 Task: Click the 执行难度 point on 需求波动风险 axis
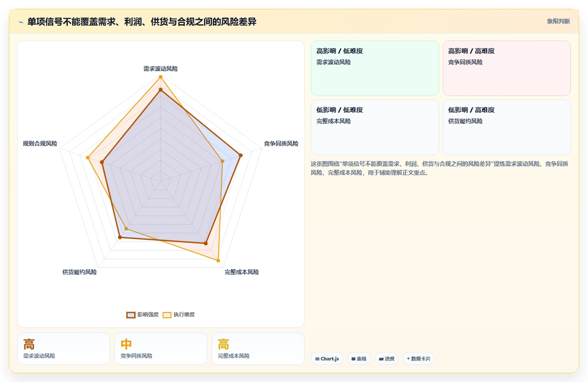161,77
